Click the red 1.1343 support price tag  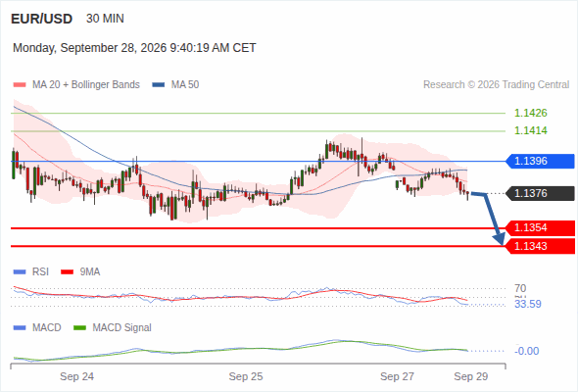(540, 246)
